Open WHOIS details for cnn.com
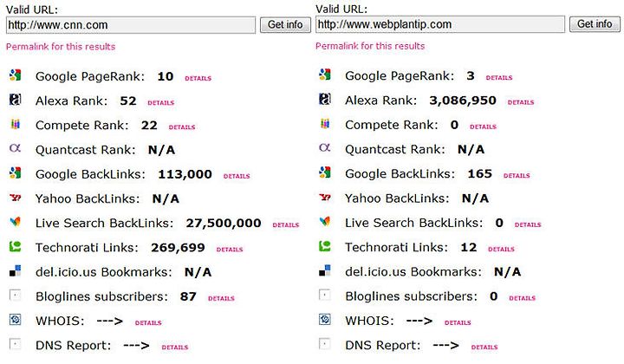624x364 pixels. pyautogui.click(x=148, y=323)
